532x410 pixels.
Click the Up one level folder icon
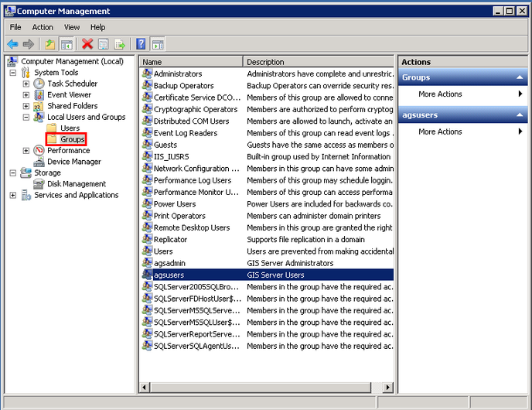[x=49, y=44]
